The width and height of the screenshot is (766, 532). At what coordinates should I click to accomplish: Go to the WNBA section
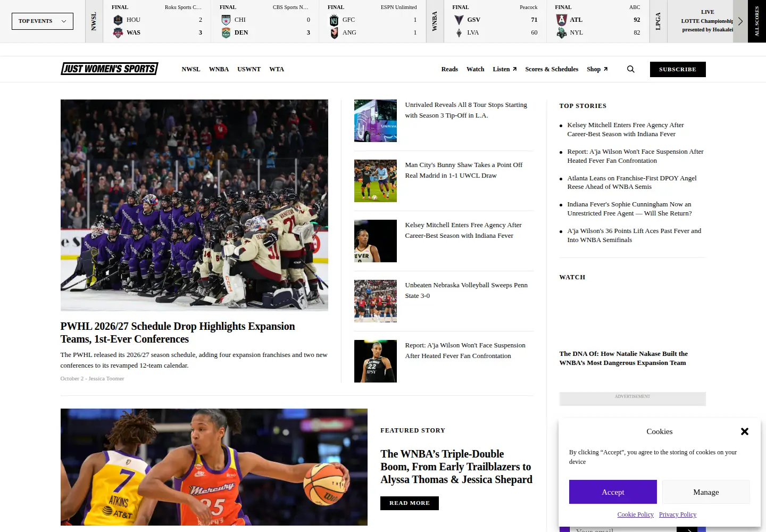coord(219,69)
